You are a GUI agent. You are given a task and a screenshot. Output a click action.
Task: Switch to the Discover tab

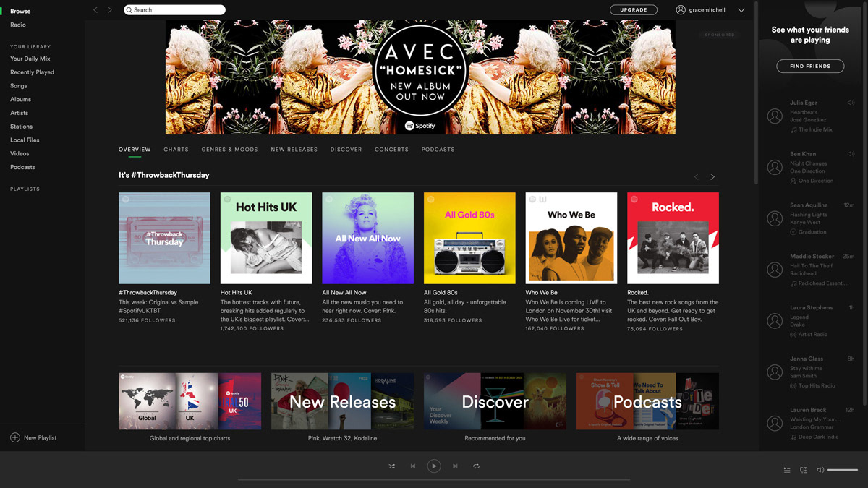346,150
